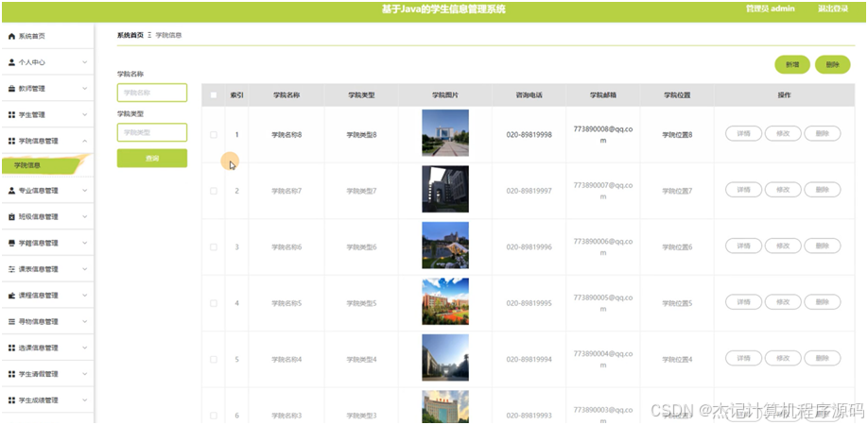The width and height of the screenshot is (868, 425).
Task: Click 管理员 admin in the top bar
Action: point(770,8)
